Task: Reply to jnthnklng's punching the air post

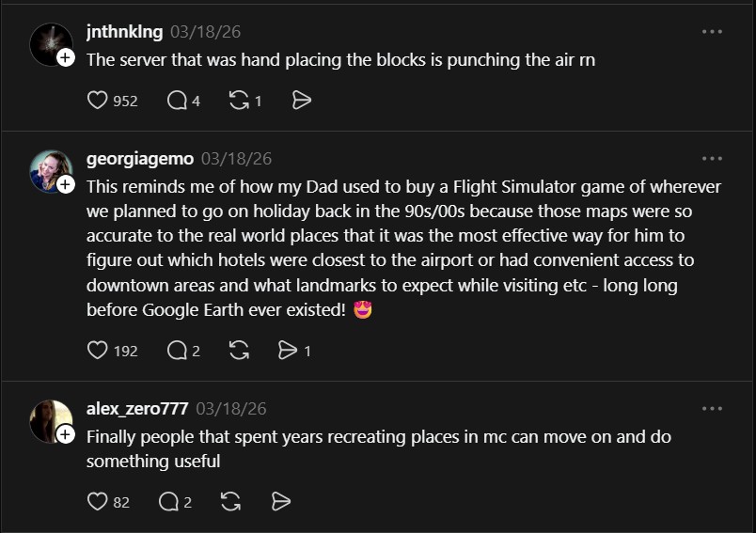Action: tap(177, 101)
